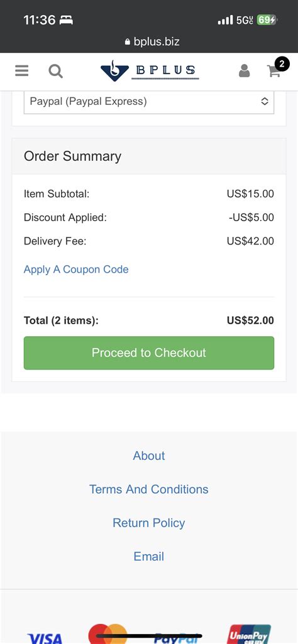Click Apply A Coupon Code link
298x644 pixels.
click(x=76, y=270)
